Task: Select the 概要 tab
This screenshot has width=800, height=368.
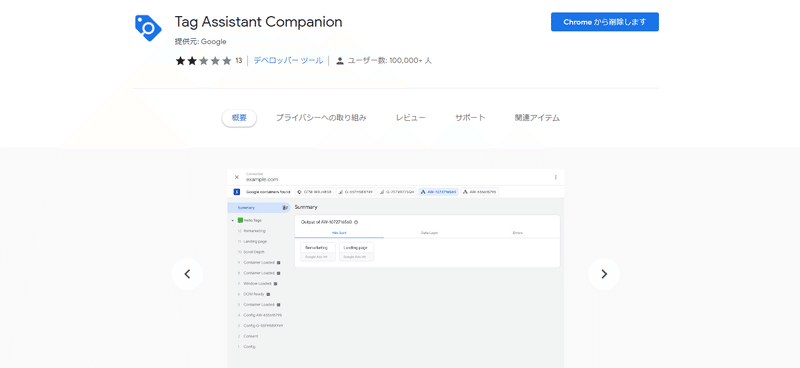Action: pos(239,118)
